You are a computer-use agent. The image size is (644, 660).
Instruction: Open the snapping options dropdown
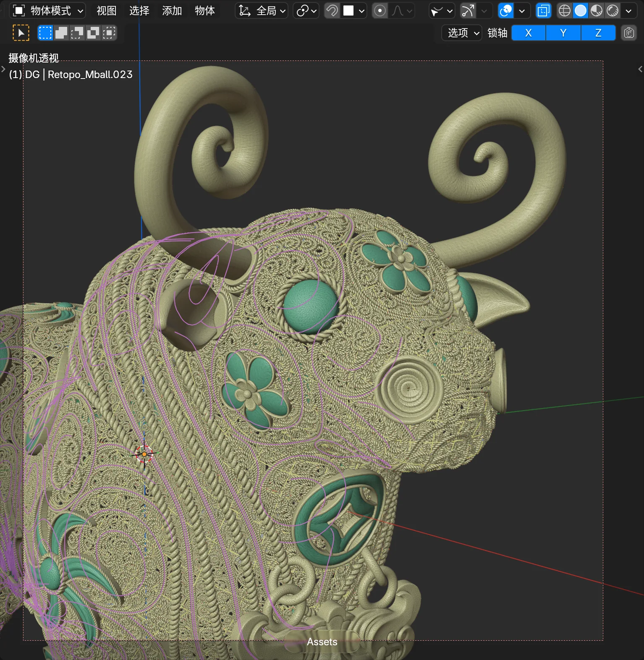354,10
